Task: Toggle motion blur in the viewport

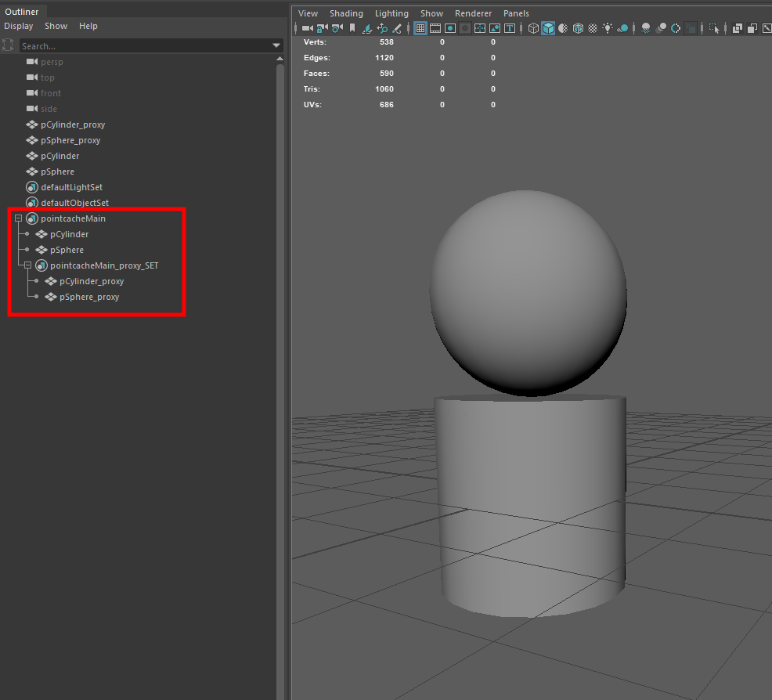Action: (661, 28)
